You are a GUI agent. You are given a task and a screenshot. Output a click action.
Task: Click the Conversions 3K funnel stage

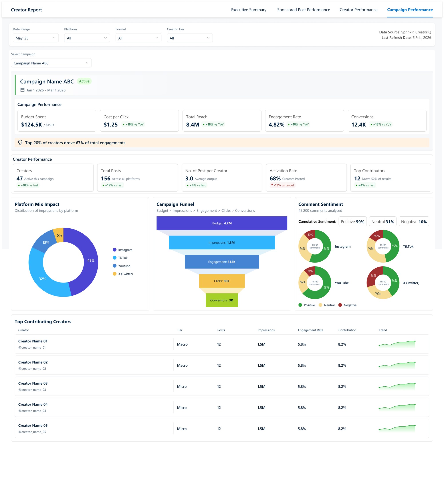(x=222, y=300)
